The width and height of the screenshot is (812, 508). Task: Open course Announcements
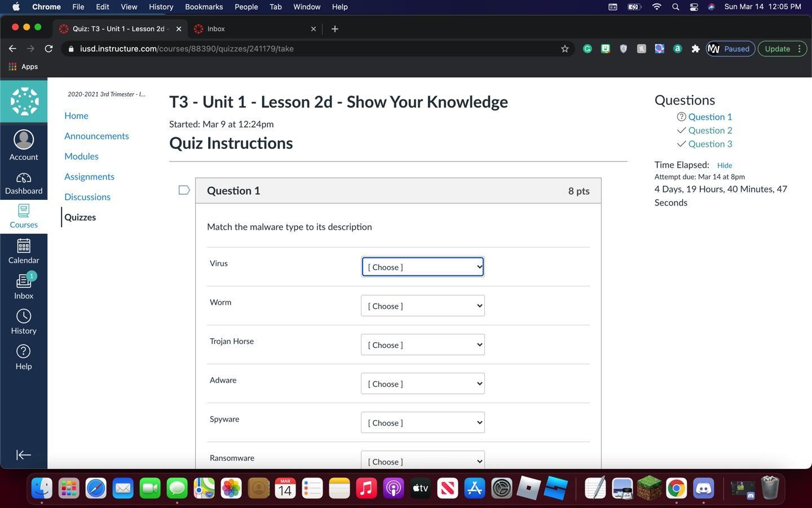point(96,136)
